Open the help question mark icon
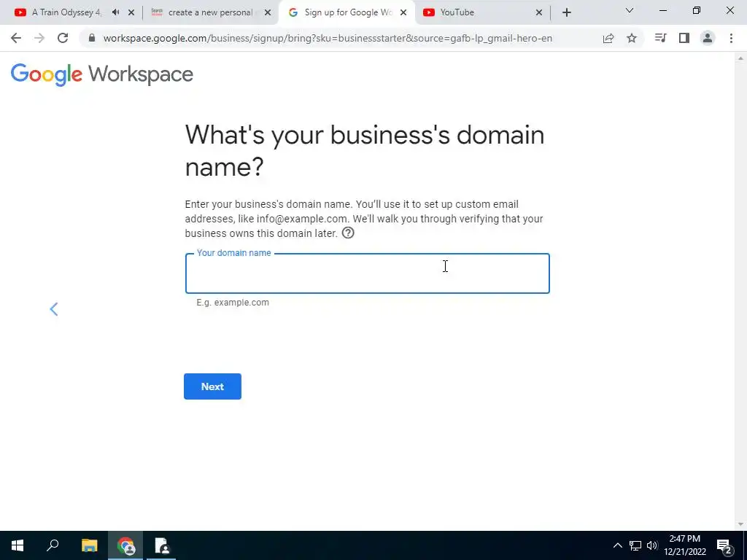The width and height of the screenshot is (747, 560). pos(348,233)
